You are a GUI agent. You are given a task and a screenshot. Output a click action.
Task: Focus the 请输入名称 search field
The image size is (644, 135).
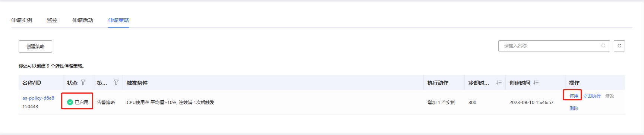[552, 46]
